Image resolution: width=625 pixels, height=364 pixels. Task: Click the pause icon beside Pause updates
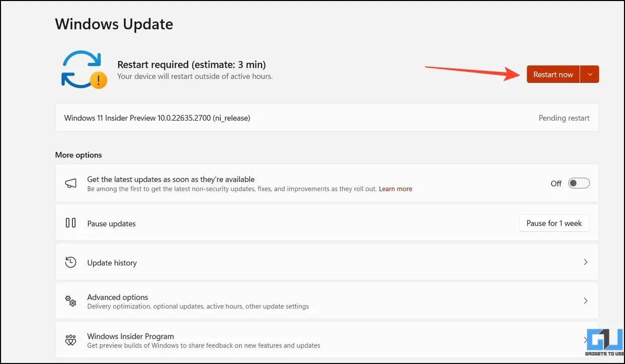[71, 223]
